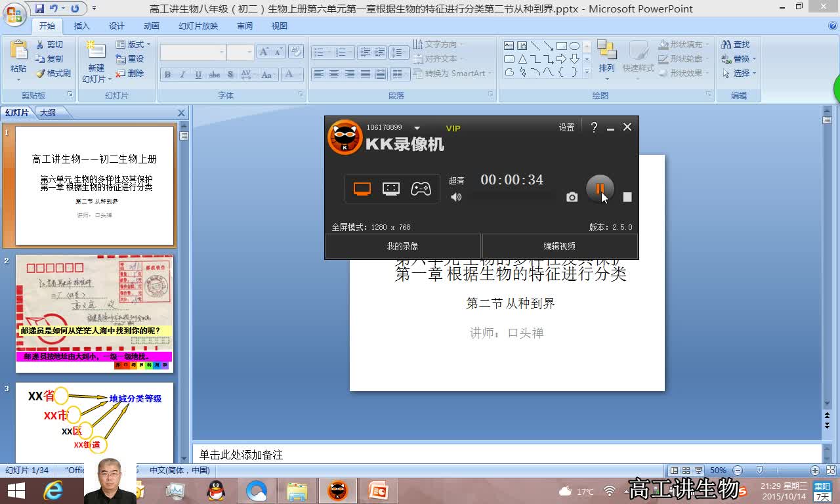840x504 pixels.
Task: Save the presentation from quick access toolbar
Action: pos(39,9)
